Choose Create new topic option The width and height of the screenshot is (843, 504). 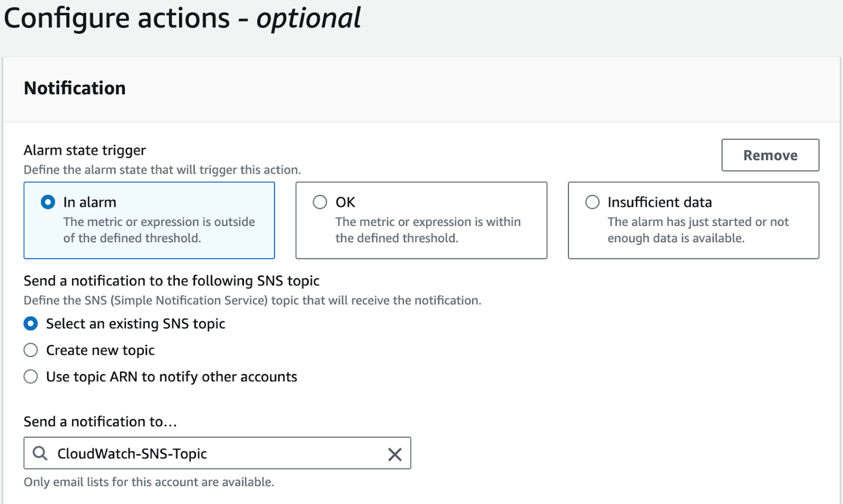[x=30, y=349]
